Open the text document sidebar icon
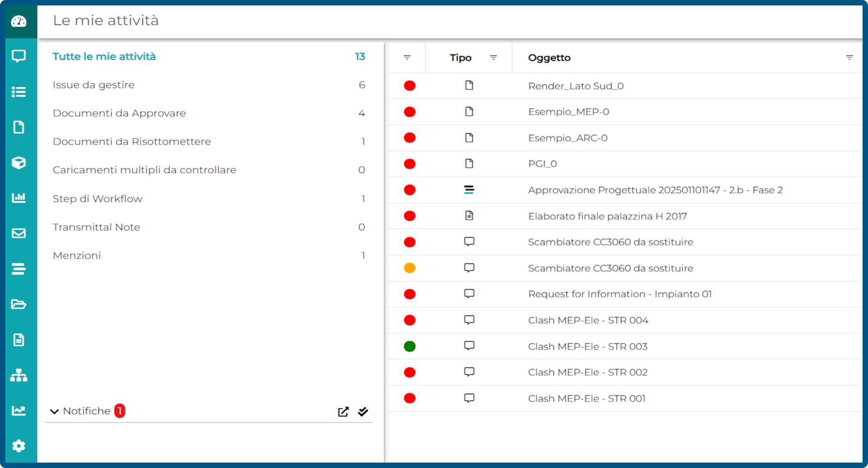868x468 pixels. pos(19,340)
